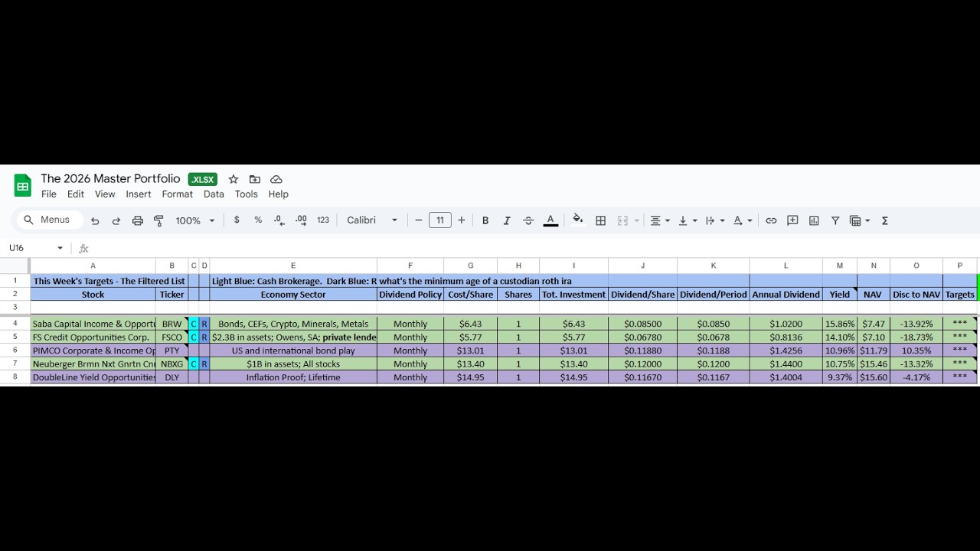Redo the last undone action
The width and height of the screenshot is (980, 551).
coord(116,220)
